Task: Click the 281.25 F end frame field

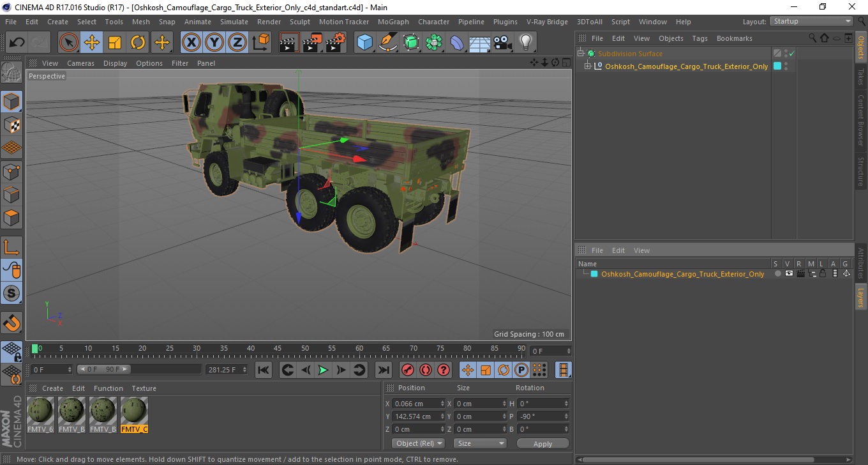Action: pos(227,370)
